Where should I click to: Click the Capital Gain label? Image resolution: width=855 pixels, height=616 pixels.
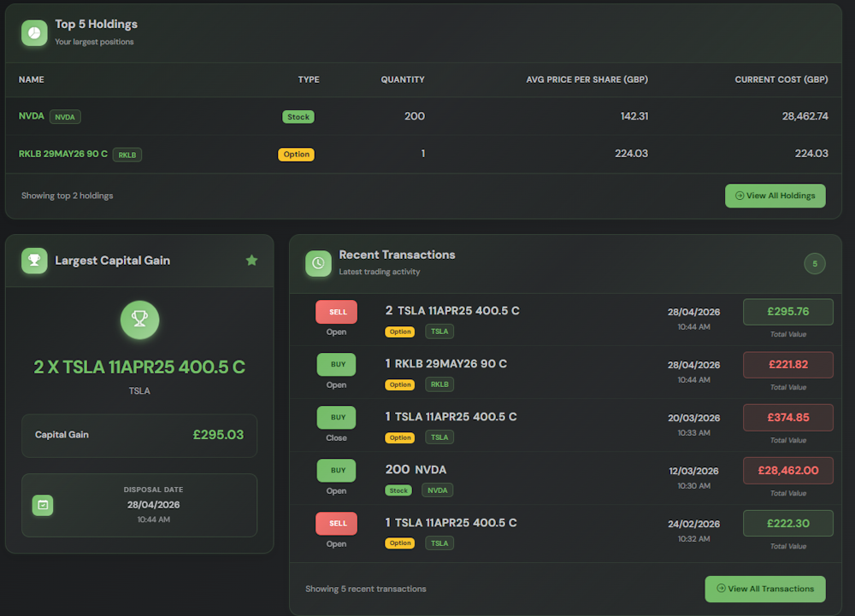pos(62,435)
